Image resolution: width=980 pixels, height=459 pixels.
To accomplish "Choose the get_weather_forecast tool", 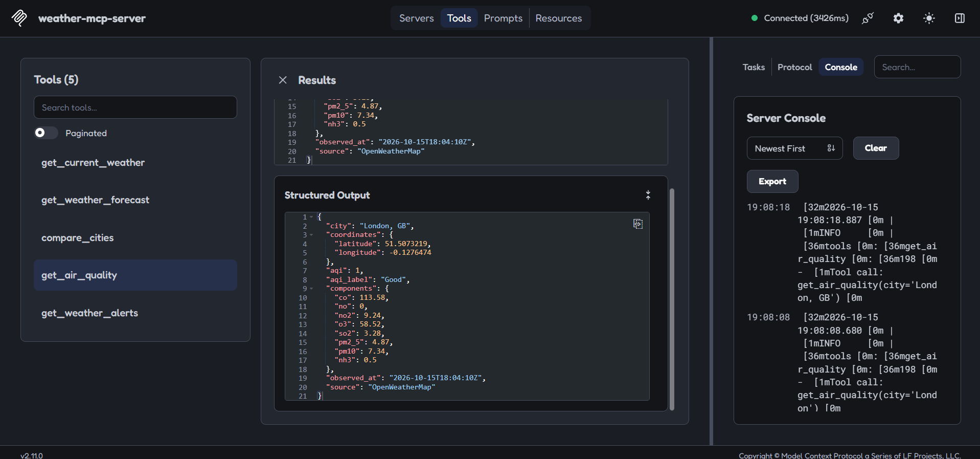I will pyautogui.click(x=135, y=200).
